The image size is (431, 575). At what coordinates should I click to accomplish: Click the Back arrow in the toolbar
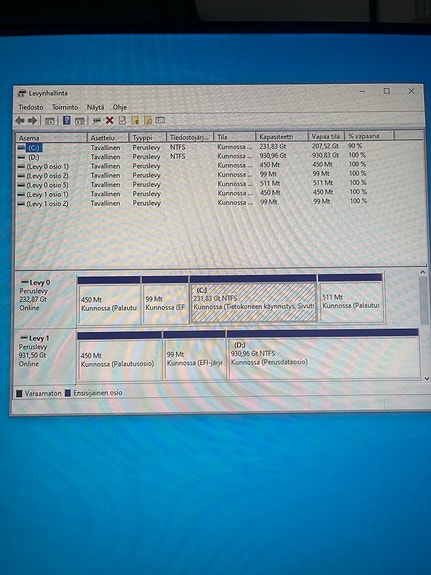pyautogui.click(x=20, y=121)
